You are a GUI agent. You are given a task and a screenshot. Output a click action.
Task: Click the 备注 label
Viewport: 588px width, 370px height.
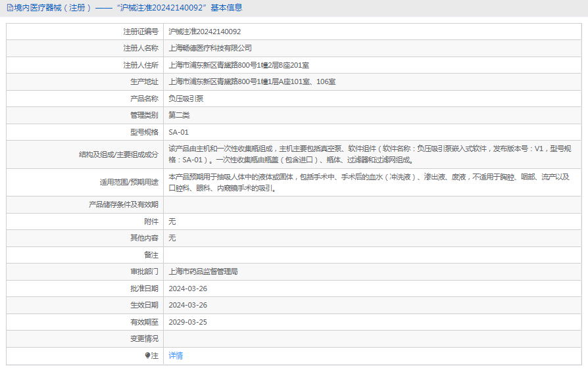click(x=151, y=255)
